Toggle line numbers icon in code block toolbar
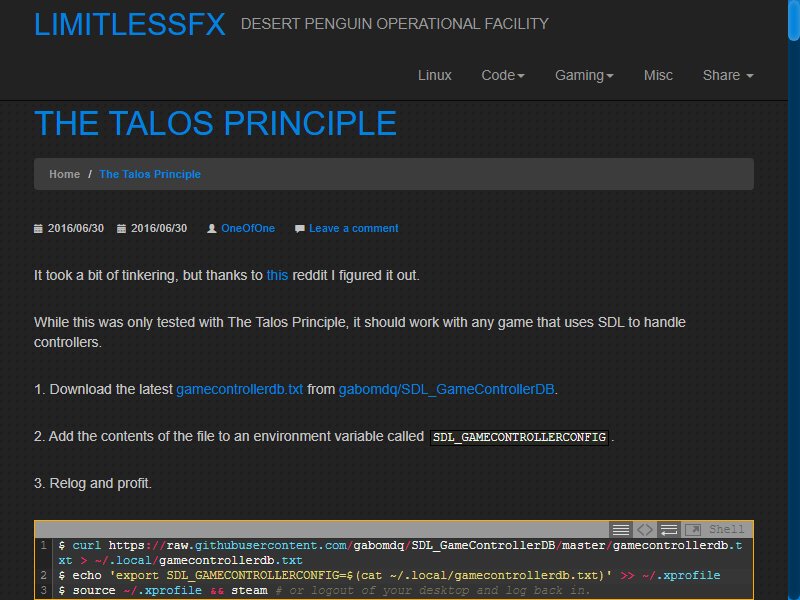 (x=621, y=530)
